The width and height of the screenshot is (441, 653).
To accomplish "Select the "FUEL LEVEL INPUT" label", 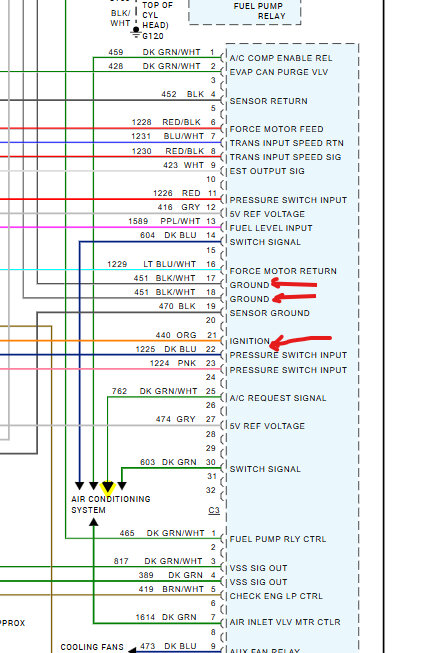I will tap(271, 228).
